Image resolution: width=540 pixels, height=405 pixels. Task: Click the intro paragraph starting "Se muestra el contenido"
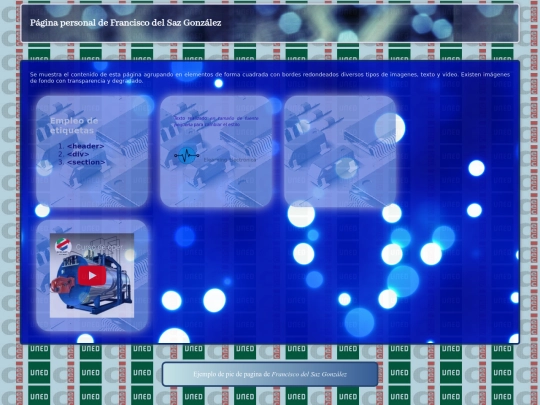[270, 77]
